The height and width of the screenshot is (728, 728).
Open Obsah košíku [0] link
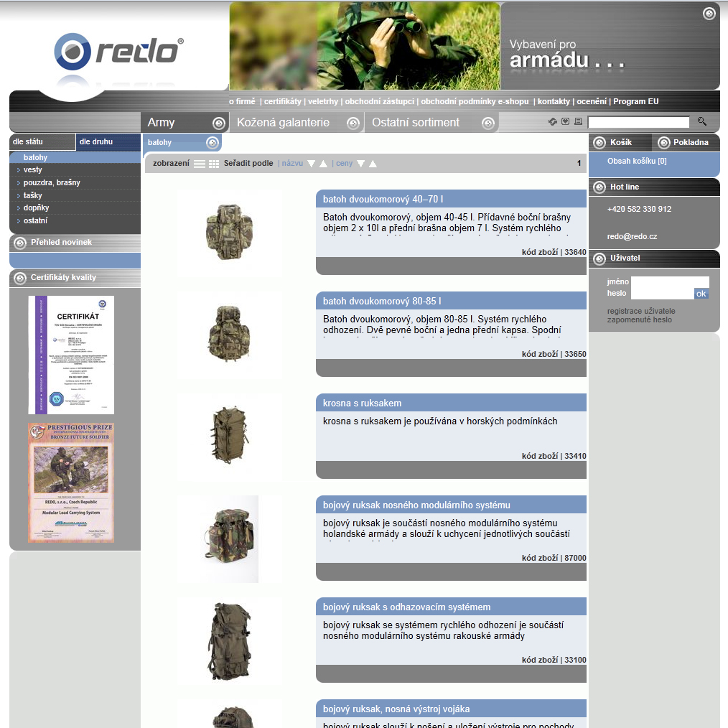637,161
